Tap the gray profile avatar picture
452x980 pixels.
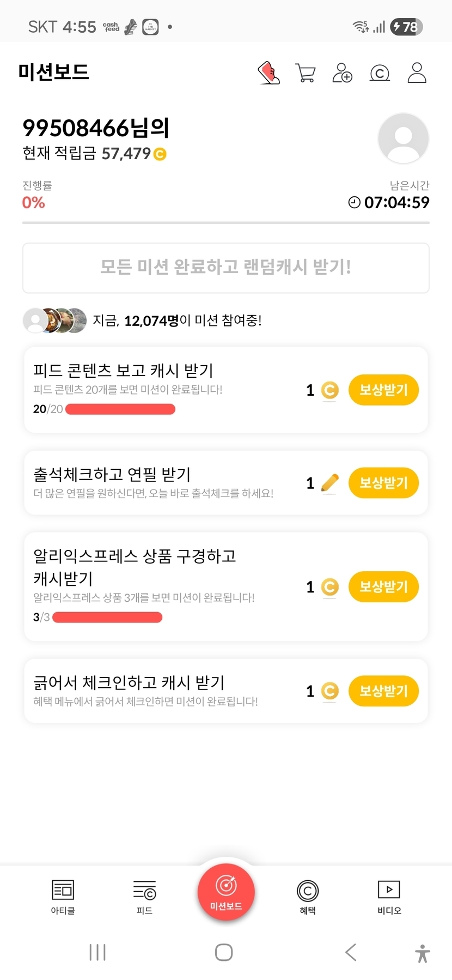coord(403,138)
